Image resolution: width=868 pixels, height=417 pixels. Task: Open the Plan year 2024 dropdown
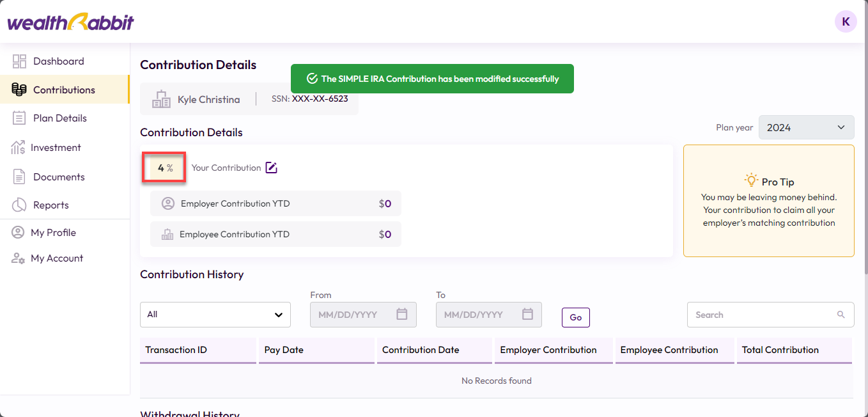click(806, 127)
